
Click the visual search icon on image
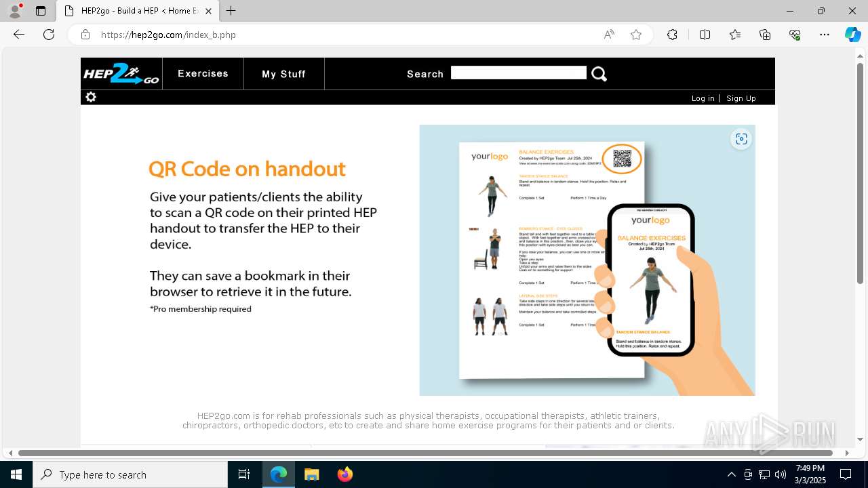[741, 139]
